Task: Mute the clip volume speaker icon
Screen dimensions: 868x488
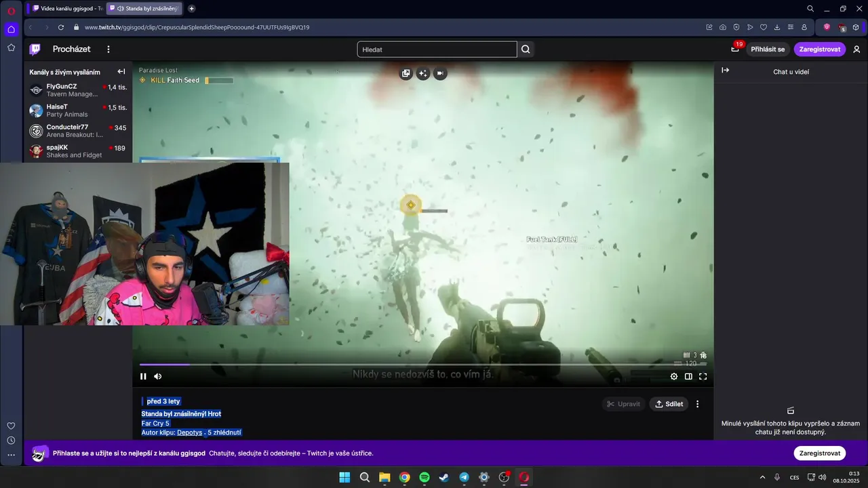Action: coord(158,377)
